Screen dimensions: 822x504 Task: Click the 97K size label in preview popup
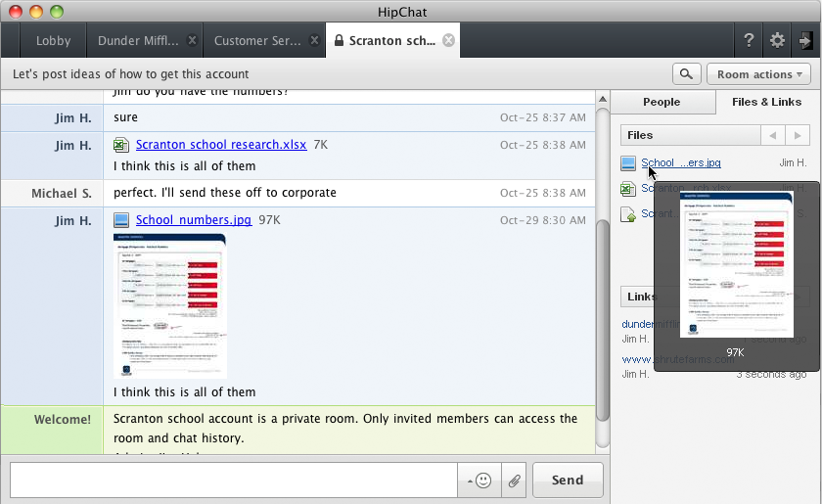(735, 352)
